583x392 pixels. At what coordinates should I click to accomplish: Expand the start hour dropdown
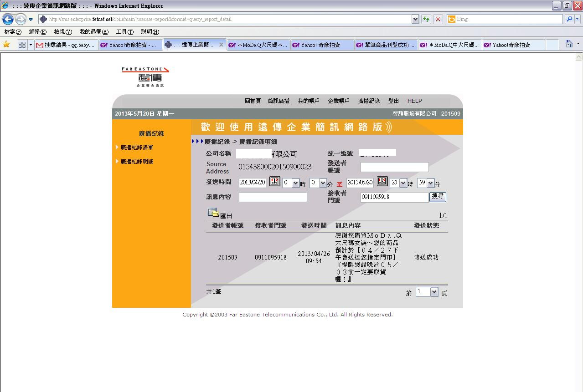[295, 183]
